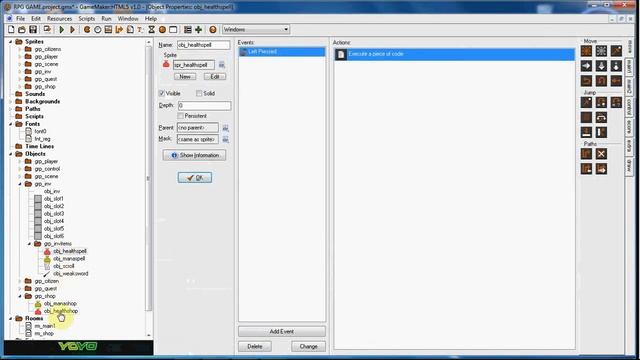Toggle the Visible checkbox

[162, 93]
